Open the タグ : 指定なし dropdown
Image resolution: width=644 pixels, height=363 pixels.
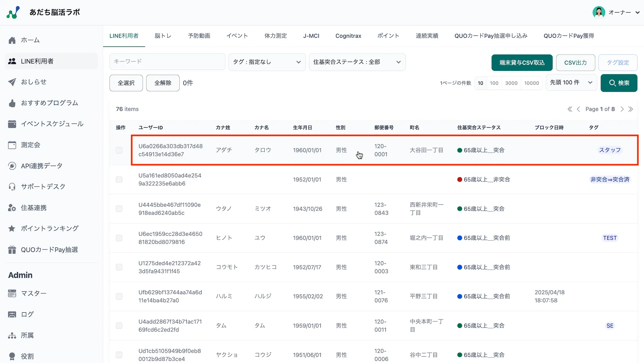(x=267, y=62)
